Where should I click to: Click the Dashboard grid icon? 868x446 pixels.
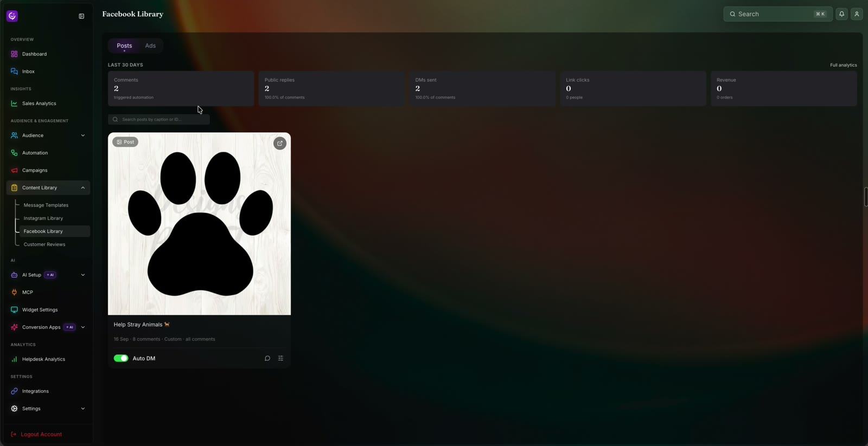[x=14, y=54]
